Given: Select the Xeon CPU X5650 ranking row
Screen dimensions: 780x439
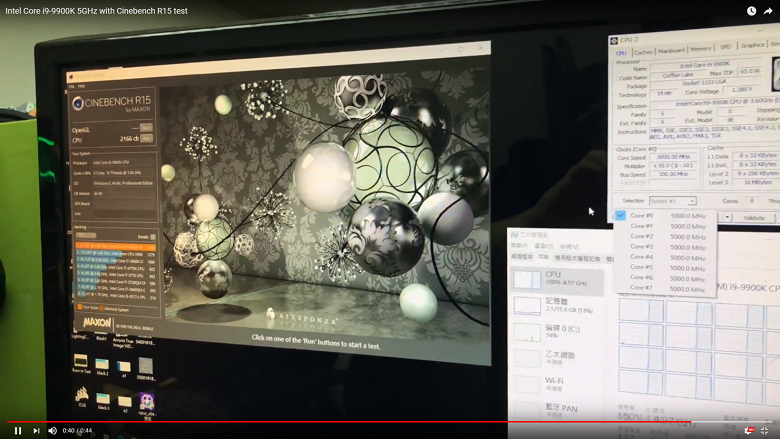Looking at the screenshot, I should [x=115, y=254].
